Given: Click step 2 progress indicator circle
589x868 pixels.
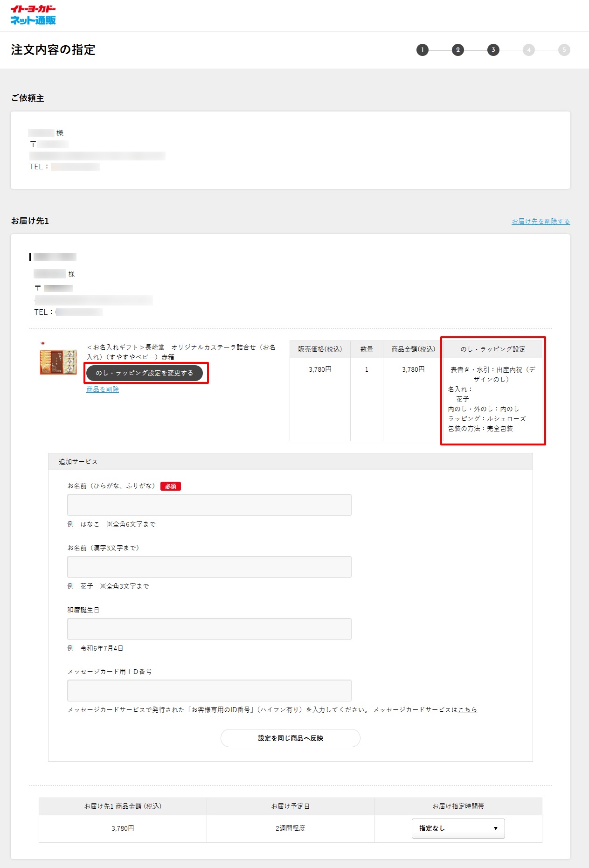Looking at the screenshot, I should pos(458,50).
